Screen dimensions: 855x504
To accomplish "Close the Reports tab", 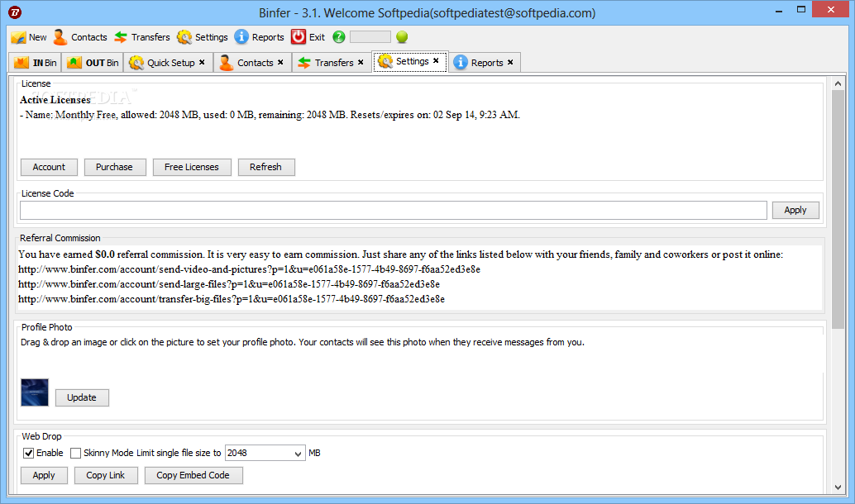I will [510, 62].
